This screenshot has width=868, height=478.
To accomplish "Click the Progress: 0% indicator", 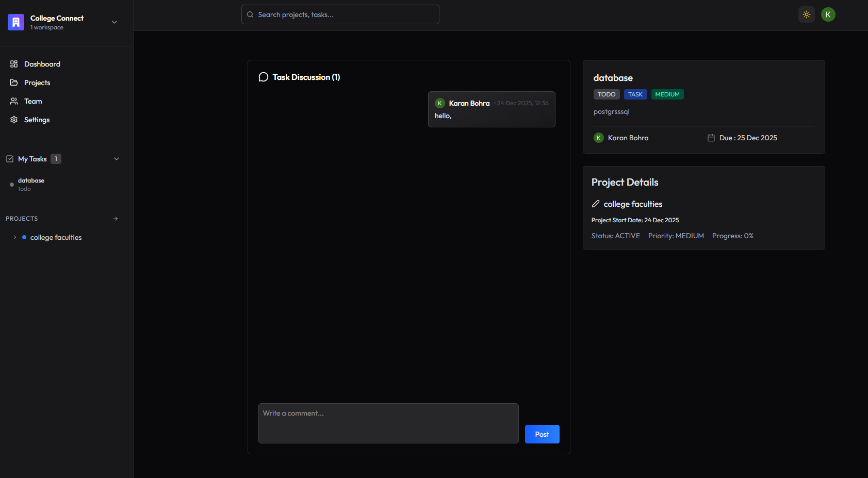I will coord(733,236).
